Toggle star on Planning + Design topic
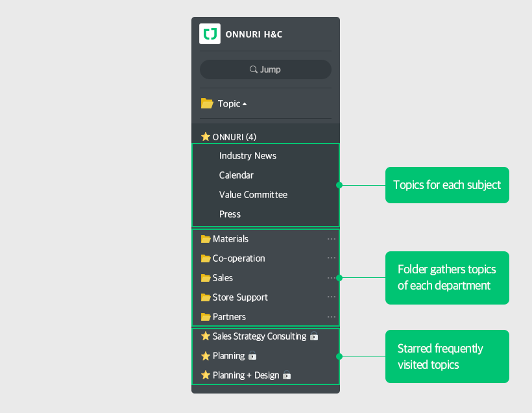This screenshot has height=413, width=532. click(206, 375)
